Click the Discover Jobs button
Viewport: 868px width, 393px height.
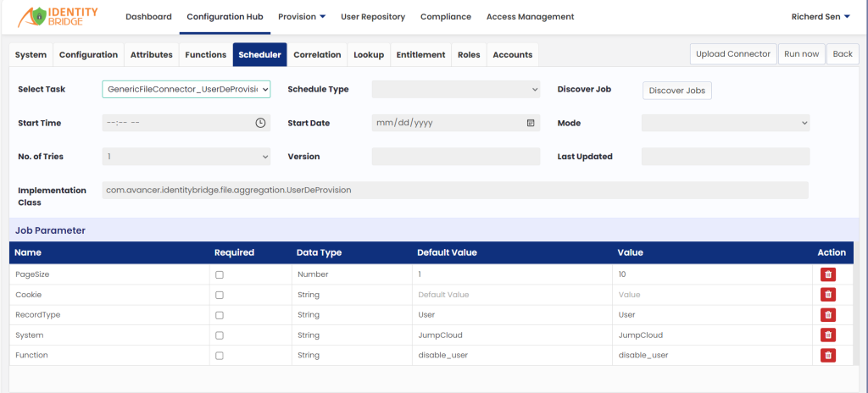point(677,91)
